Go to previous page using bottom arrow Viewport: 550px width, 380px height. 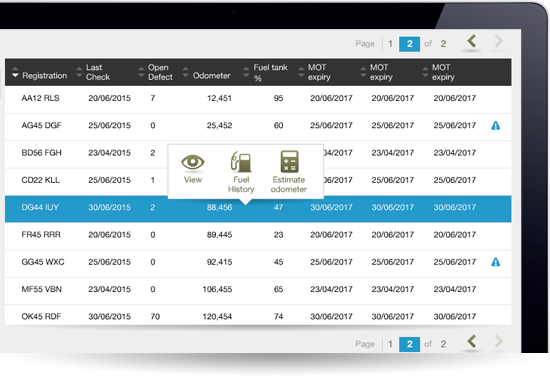(472, 341)
